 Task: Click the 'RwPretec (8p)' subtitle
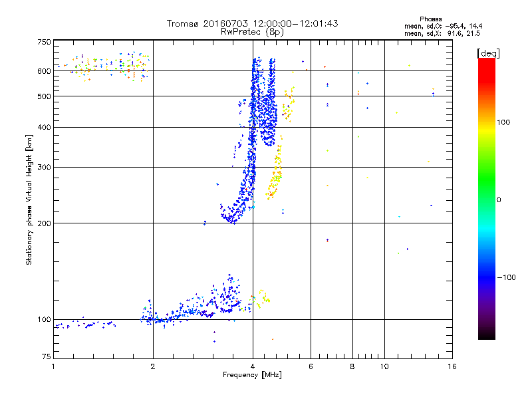pyautogui.click(x=252, y=32)
